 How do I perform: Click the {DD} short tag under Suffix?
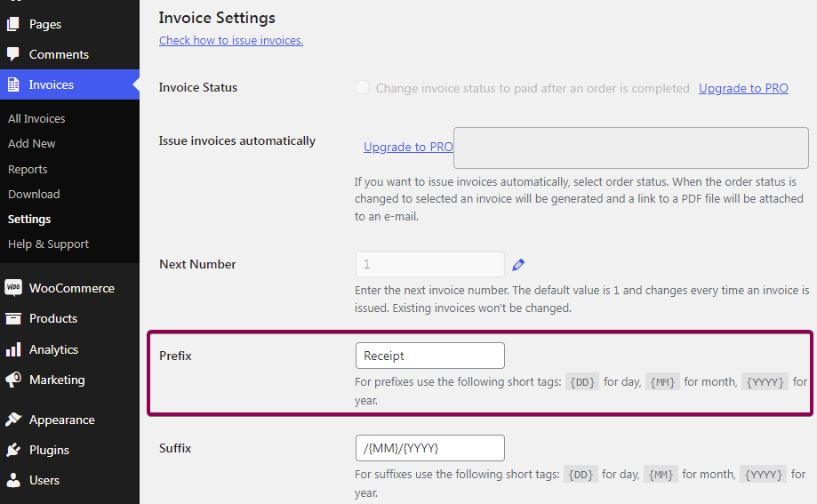(x=581, y=475)
